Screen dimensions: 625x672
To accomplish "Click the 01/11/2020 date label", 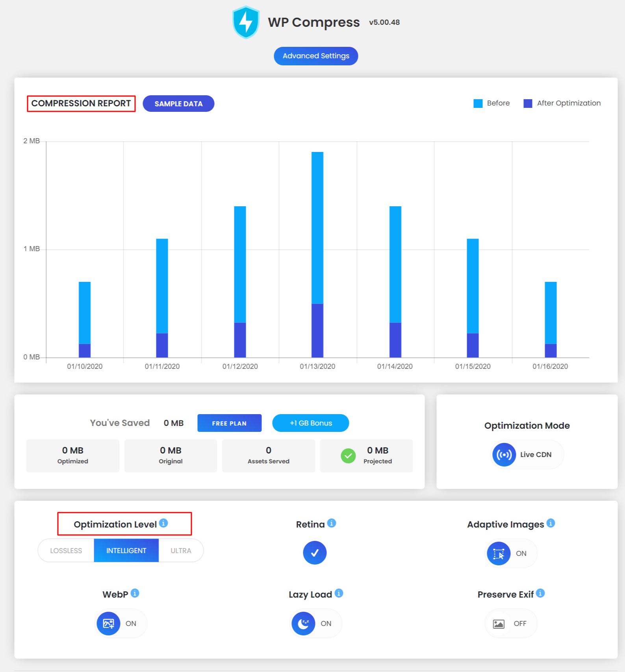I will tap(162, 367).
